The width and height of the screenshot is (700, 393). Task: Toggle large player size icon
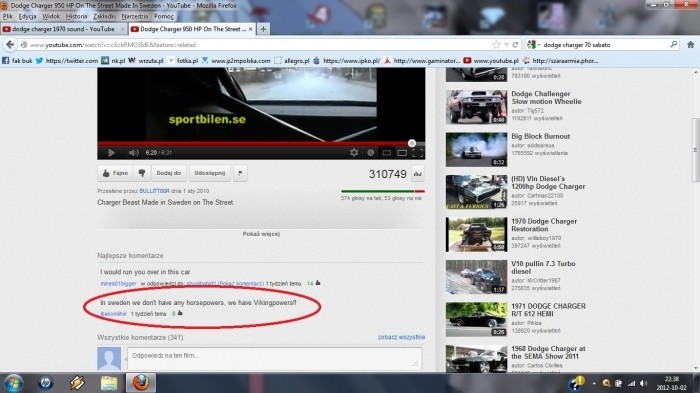click(x=402, y=153)
